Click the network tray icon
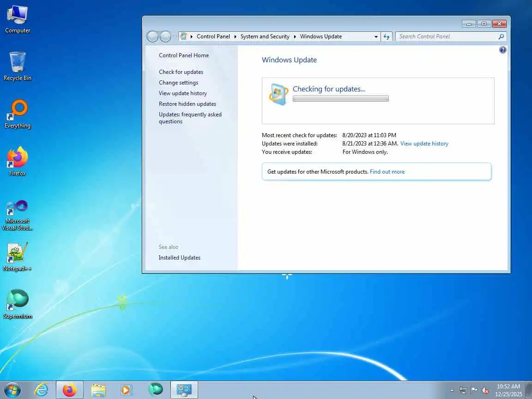This screenshot has height=399, width=532. tap(463, 390)
